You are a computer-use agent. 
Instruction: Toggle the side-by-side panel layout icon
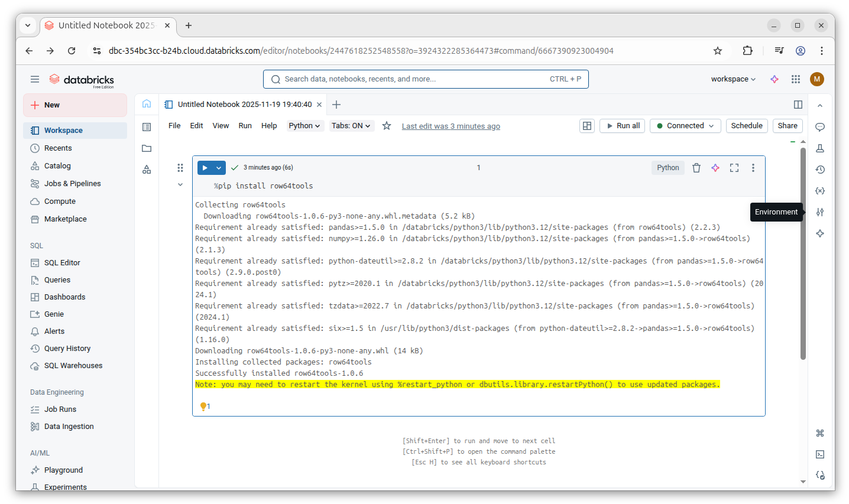(x=798, y=105)
